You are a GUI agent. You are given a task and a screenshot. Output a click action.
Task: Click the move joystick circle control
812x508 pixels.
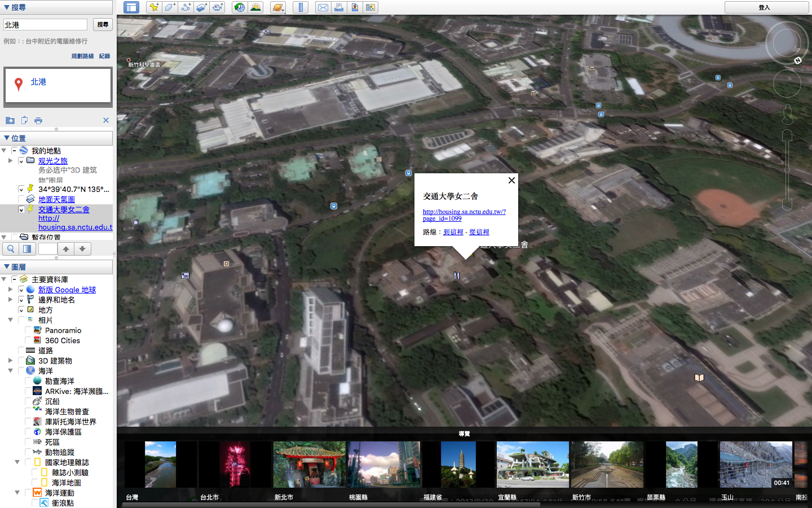[x=787, y=84]
